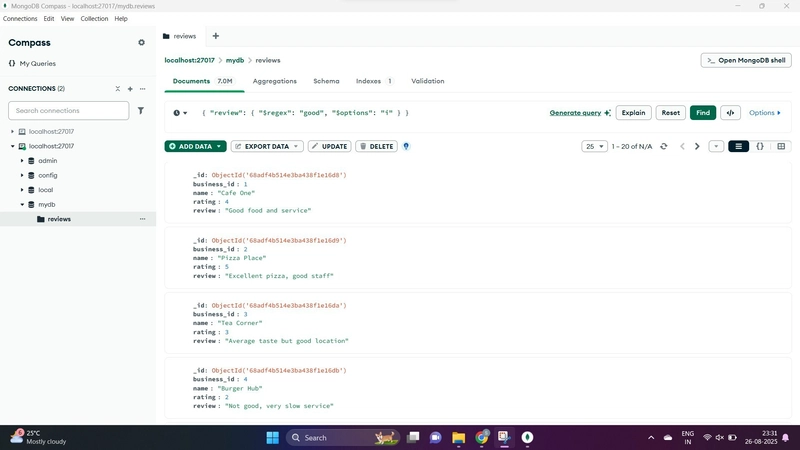Click the "Cafe One" name value
Viewport: 800px width, 450px height.
point(236,193)
